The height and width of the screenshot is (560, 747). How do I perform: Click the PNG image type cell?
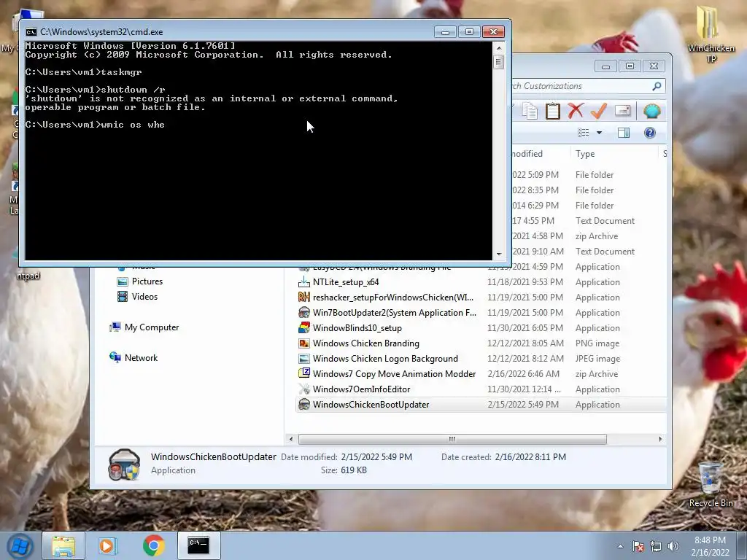pos(597,343)
